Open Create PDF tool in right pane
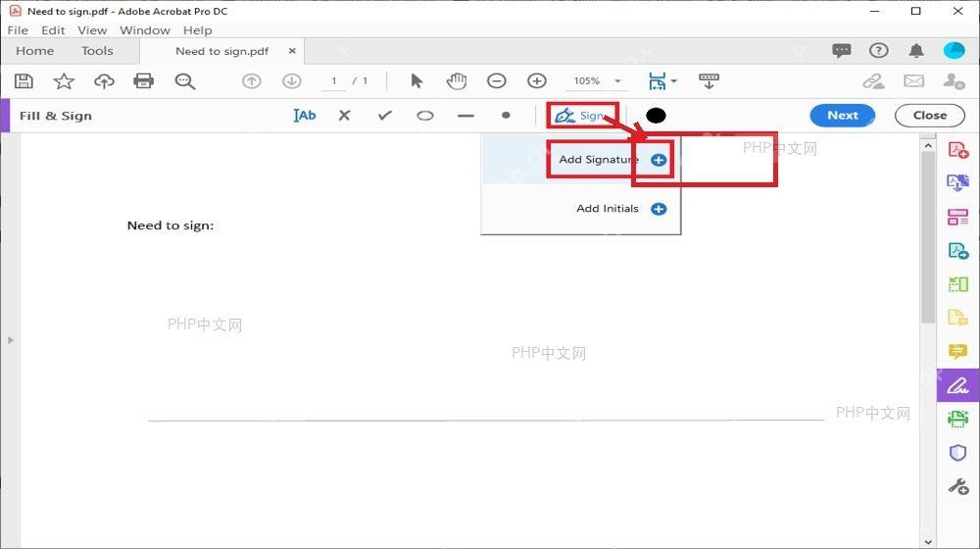 click(x=957, y=150)
